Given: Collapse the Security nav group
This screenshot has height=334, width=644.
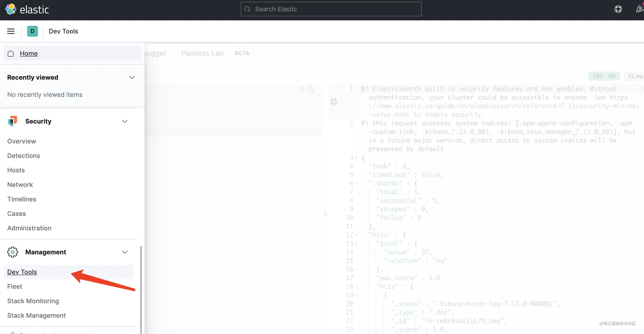Looking at the screenshot, I should click(x=125, y=121).
